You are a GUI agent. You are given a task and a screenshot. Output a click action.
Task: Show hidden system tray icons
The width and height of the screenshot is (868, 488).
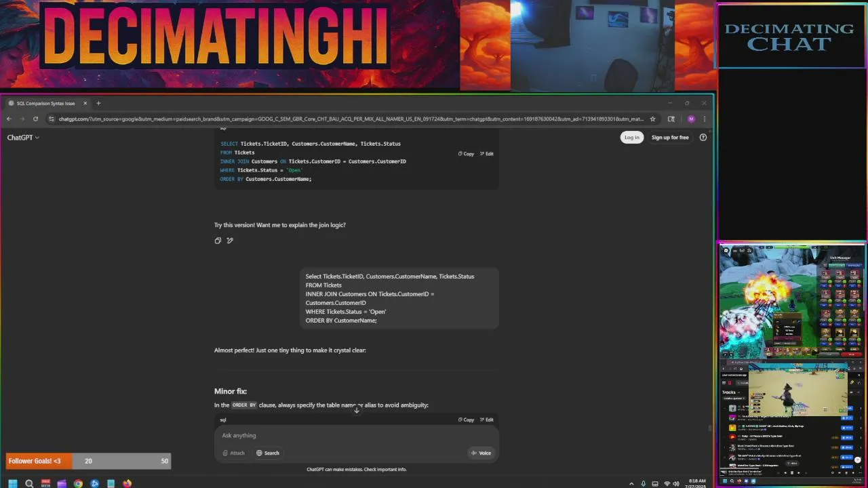coord(632,483)
